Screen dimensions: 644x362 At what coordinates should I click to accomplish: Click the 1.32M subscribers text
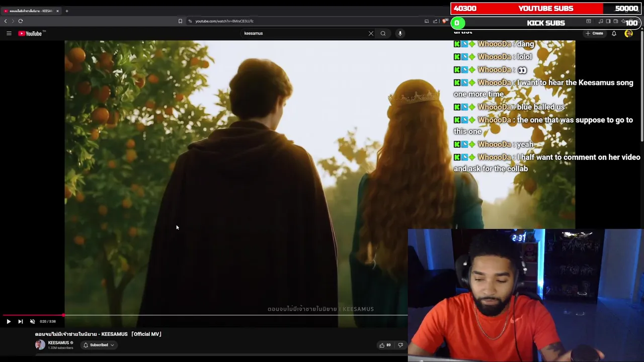tap(60, 348)
